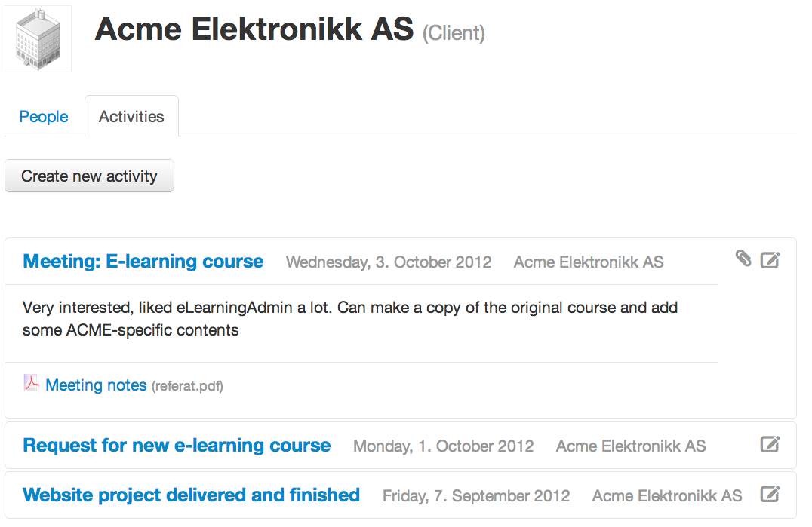Open Website project delivered and finished link
This screenshot has height=527, width=812.
click(191, 495)
